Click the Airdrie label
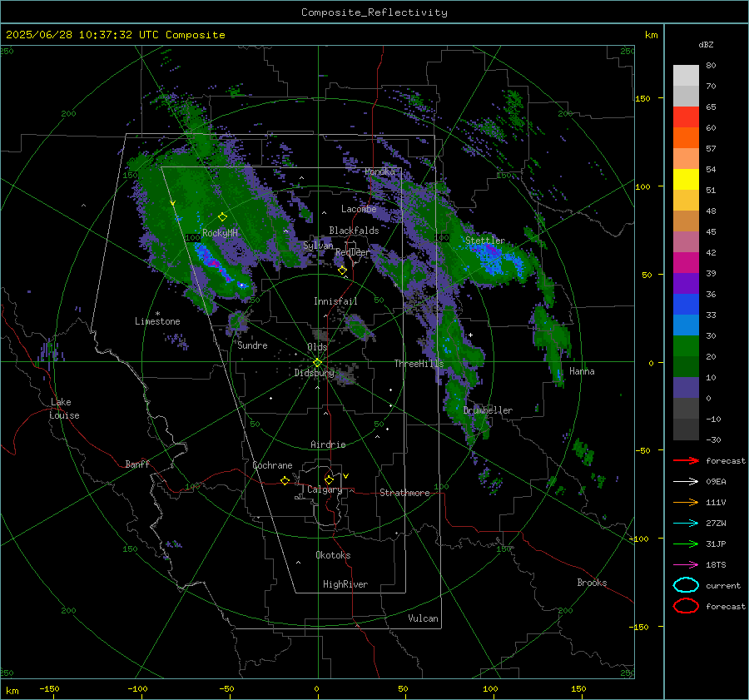Screen dimensions: 749x700 pyautogui.click(x=328, y=444)
